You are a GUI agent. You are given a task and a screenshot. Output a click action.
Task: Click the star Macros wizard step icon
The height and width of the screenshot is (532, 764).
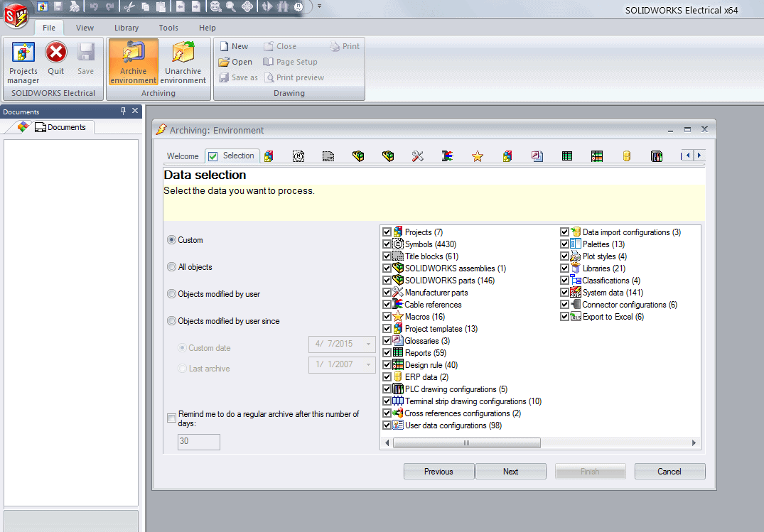point(478,156)
